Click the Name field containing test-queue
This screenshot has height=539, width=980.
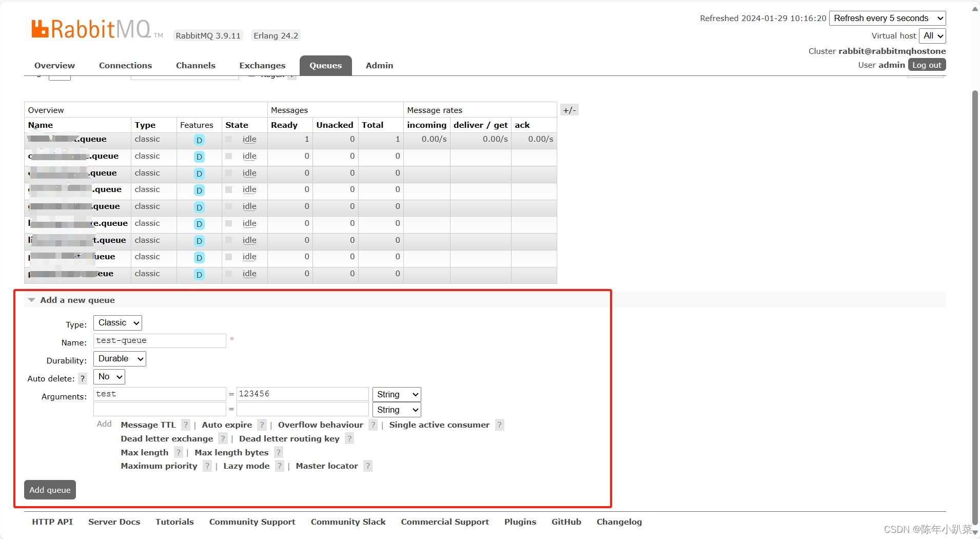tap(160, 341)
